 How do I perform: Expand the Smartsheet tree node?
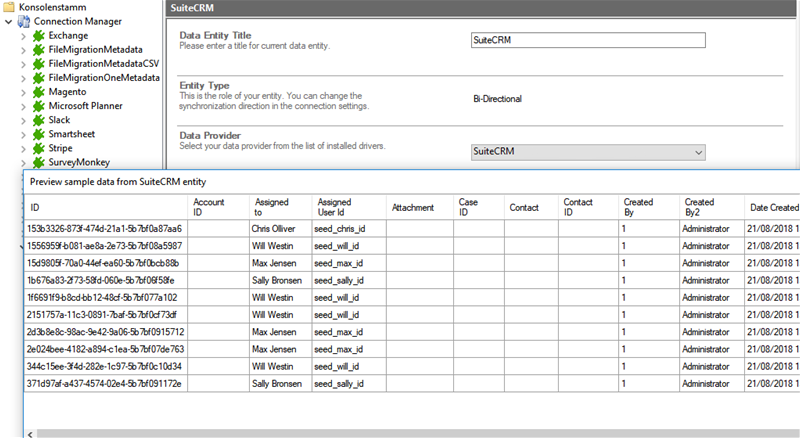pyautogui.click(x=24, y=133)
